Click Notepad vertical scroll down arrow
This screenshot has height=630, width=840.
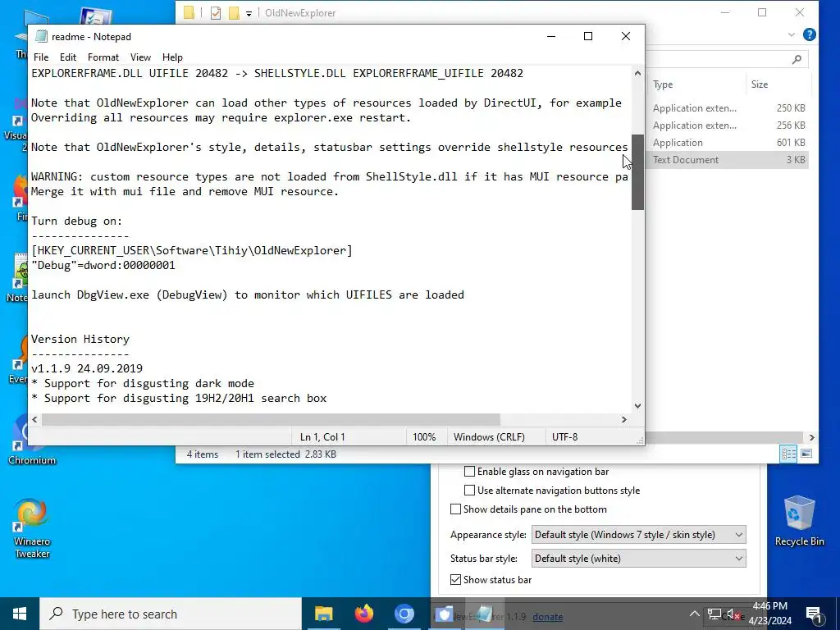(x=637, y=406)
